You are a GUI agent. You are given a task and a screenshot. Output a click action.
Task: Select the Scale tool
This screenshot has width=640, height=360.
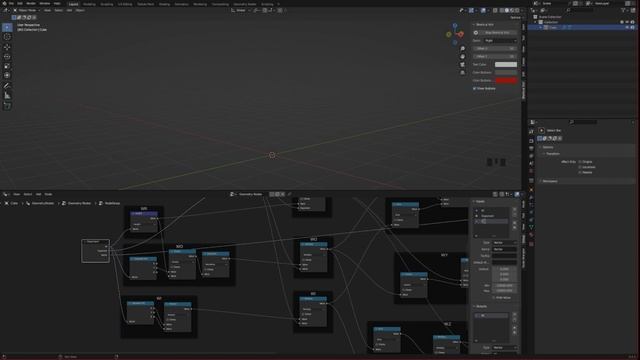(7, 66)
